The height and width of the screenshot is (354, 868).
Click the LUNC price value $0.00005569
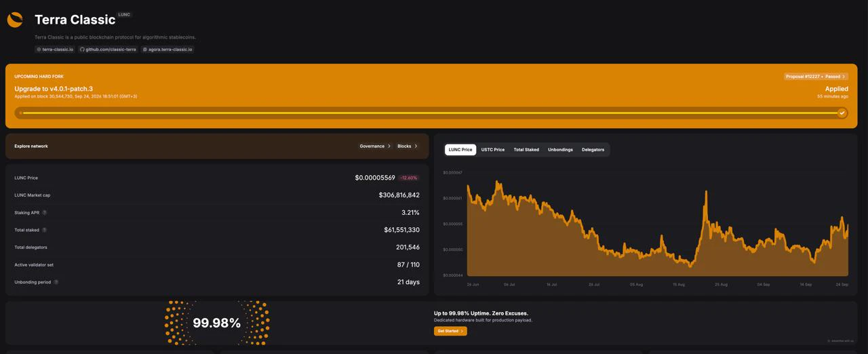click(x=375, y=178)
